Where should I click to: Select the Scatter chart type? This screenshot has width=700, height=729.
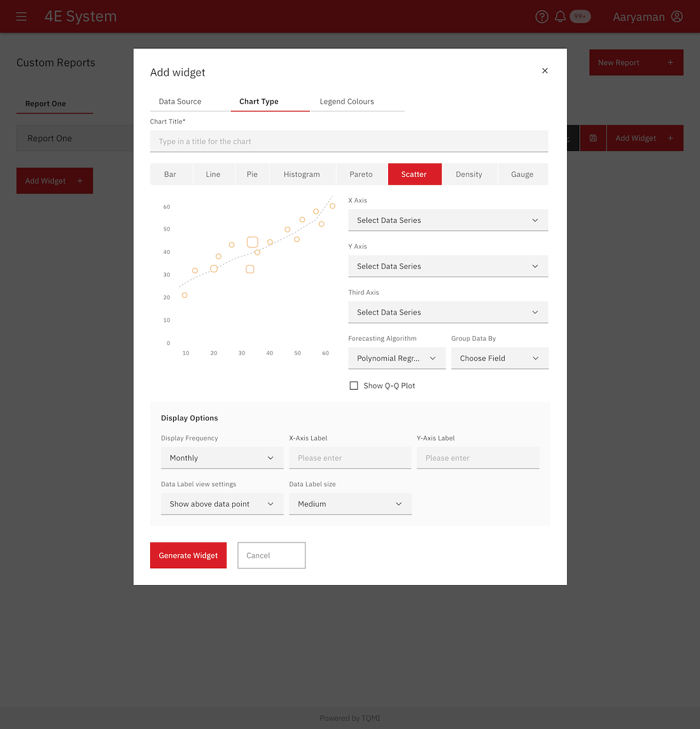(x=414, y=174)
